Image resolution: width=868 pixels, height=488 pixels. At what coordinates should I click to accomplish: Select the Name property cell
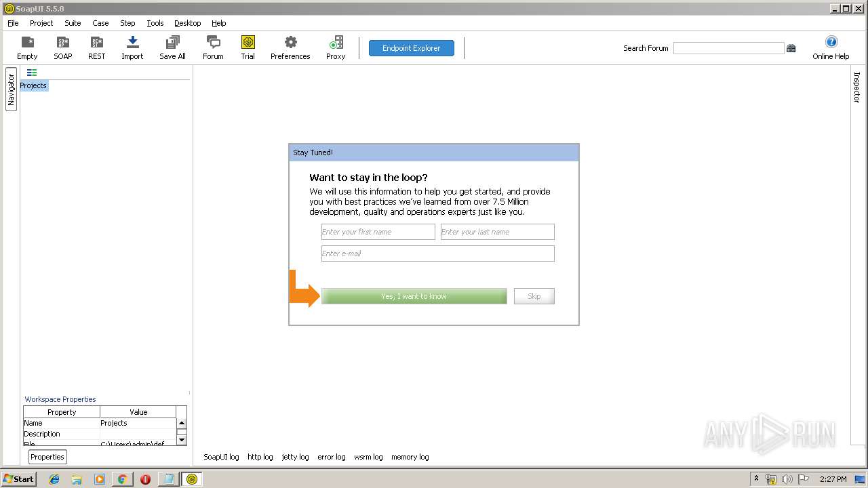click(x=62, y=423)
